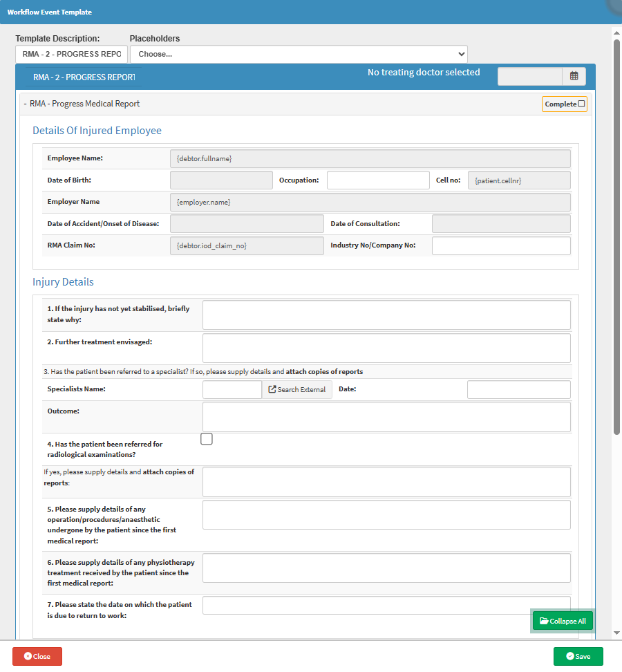Click the Employer Name field
The height and width of the screenshot is (672, 622).
click(x=370, y=202)
